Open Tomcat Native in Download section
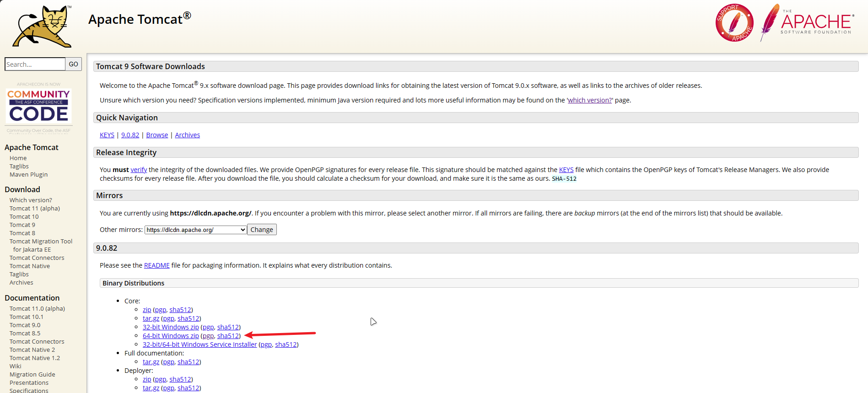This screenshot has height=393, width=868. (x=30, y=266)
